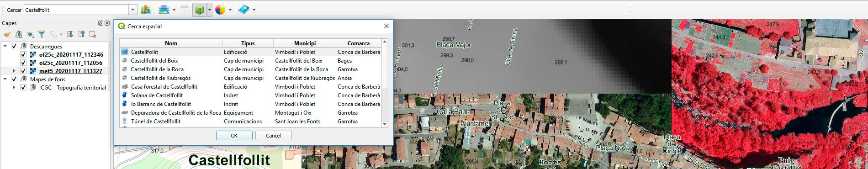Click the filter legend funnel icon
The width and height of the screenshot is (868, 169).
coord(42,34)
